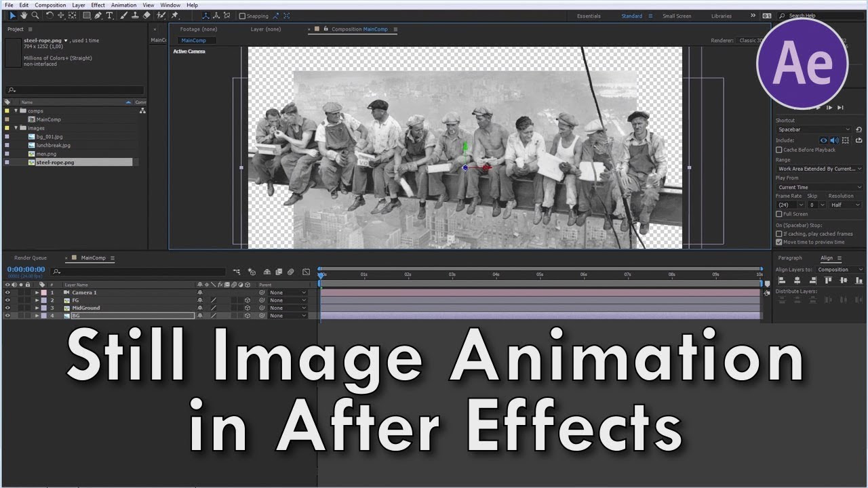This screenshot has height=488, width=868.
Task: Hide the MidGround layer eye
Action: (x=7, y=308)
